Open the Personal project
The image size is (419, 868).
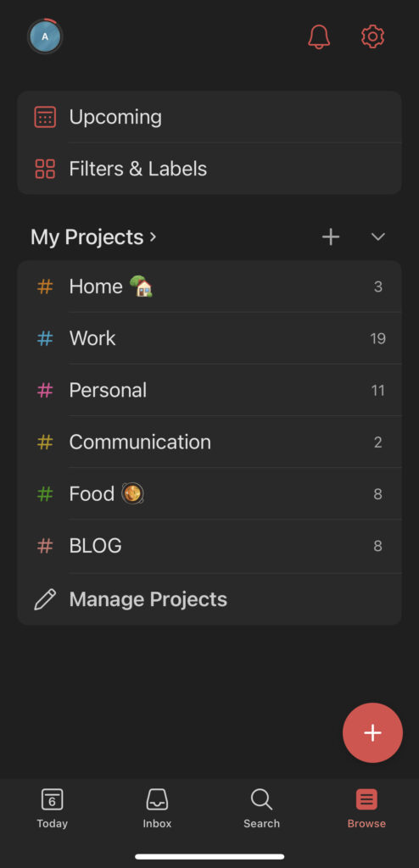pyautogui.click(x=209, y=390)
